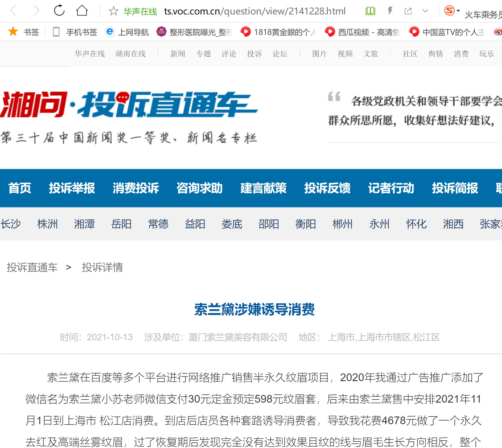Screen dimensions: 502x448
Task: Click 投诉详情 breadcrumb
Action: tap(102, 267)
